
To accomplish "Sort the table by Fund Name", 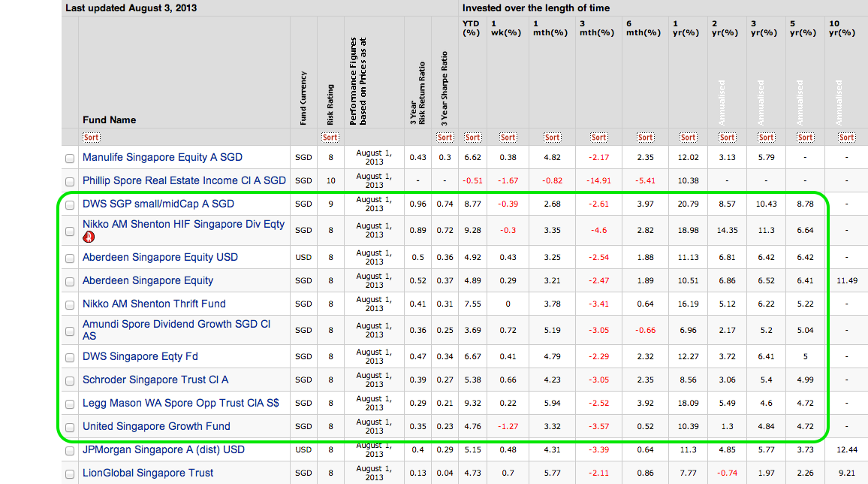I will (92, 138).
